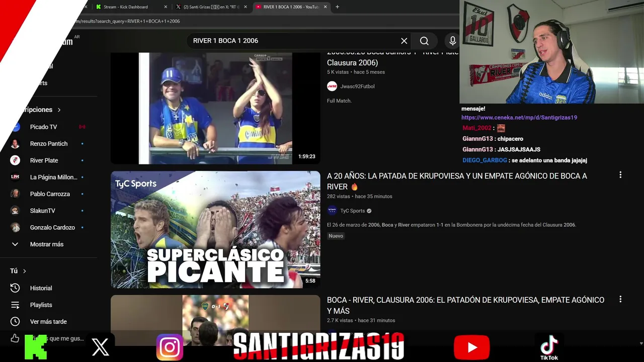644x362 pixels.
Task: Open a new browser tab
Action: coord(337,7)
